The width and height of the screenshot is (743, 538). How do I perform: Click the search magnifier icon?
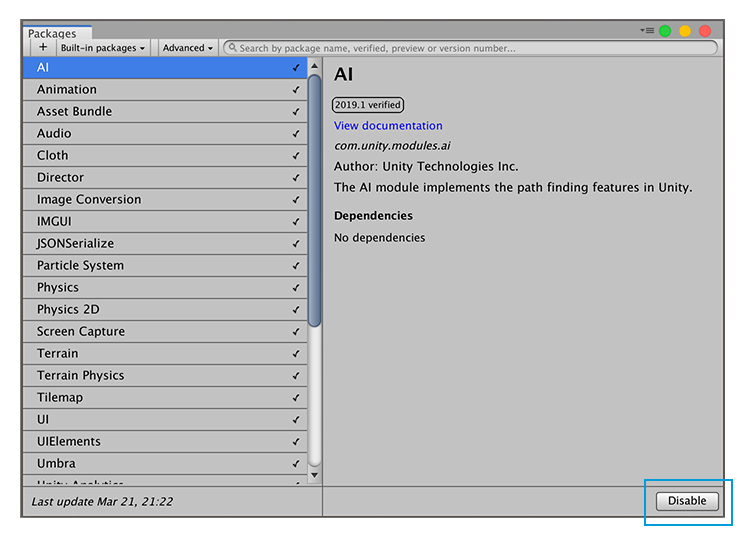(x=233, y=47)
